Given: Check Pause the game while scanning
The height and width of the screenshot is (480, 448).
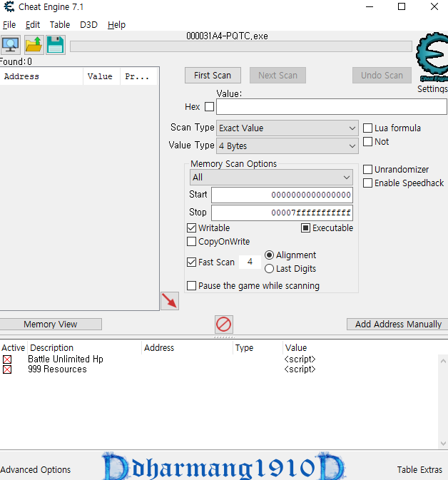Looking at the screenshot, I should 192,285.
